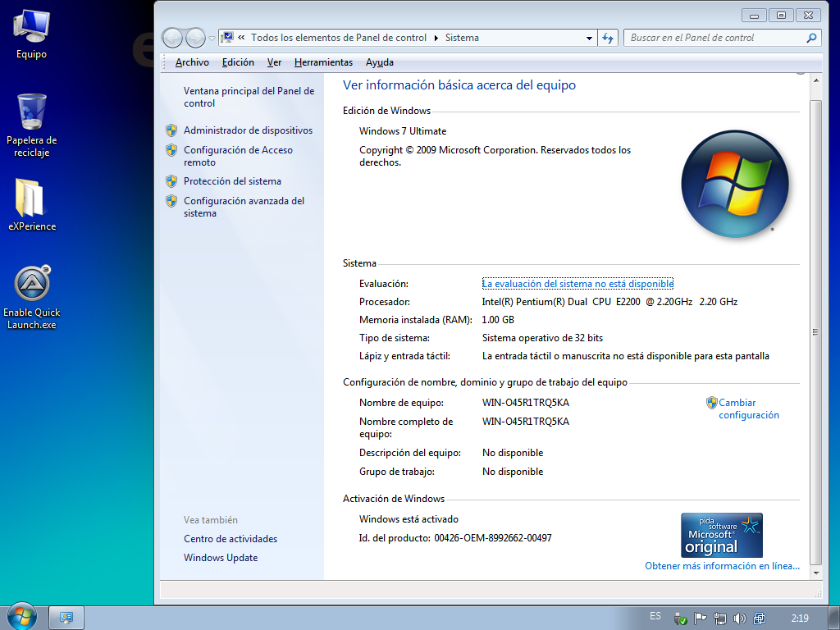The image size is (840, 630).
Task: Click the Windows 7 Ultimate text
Action: 403,130
